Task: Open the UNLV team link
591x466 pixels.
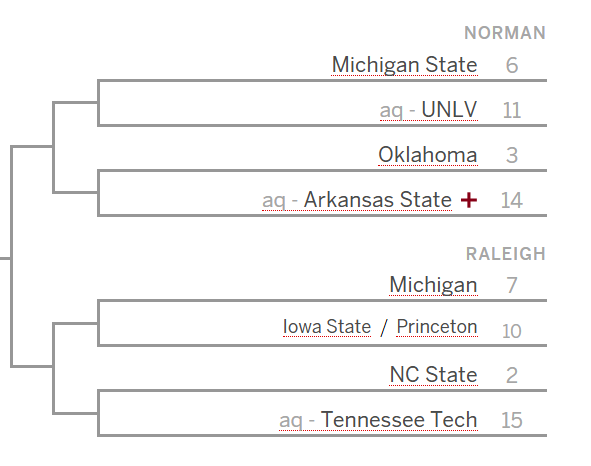Action: pos(449,110)
